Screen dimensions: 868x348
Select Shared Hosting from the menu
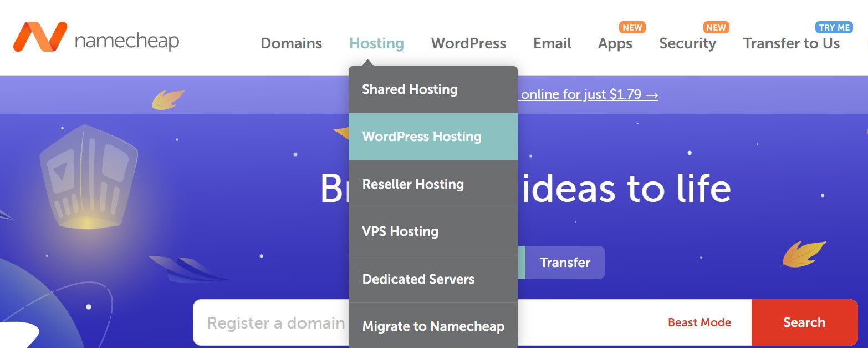pyautogui.click(x=409, y=89)
